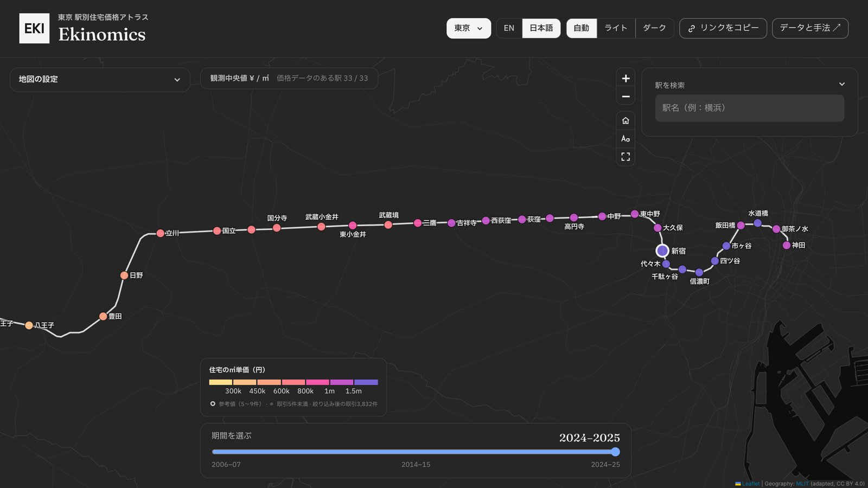The image size is (868, 488).
Task: Select the 日野 station marker
Action: pos(124,275)
